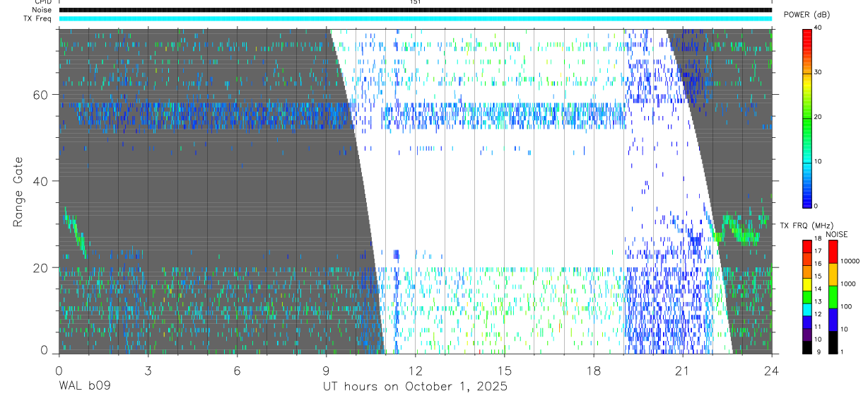
Task: Select the 30 tick on power colorbar
Action: tap(817, 72)
